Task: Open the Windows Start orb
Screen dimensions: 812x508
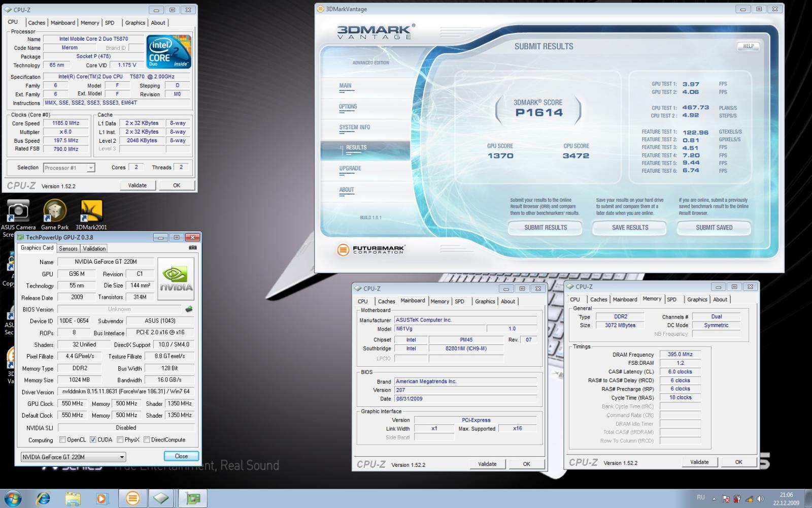Action: (x=12, y=498)
